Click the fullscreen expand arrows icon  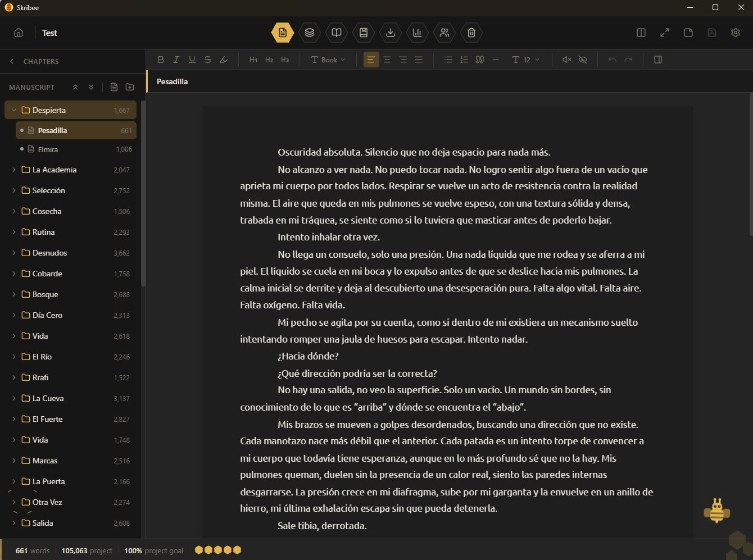pyautogui.click(x=665, y=33)
